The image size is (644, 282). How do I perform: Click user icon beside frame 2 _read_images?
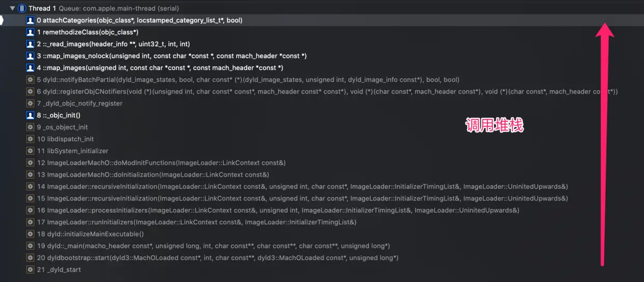30,44
